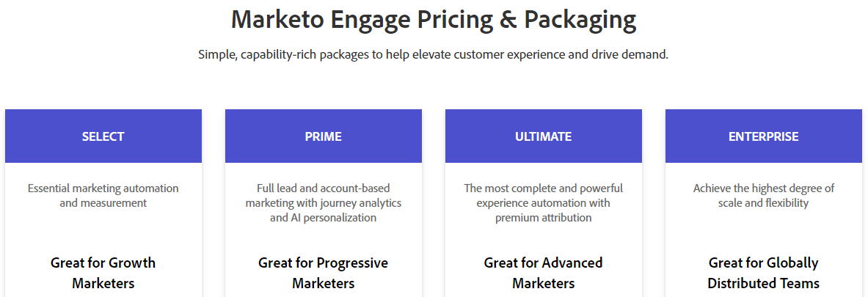868x297 pixels.
Task: Click Achieve the highest degree of scale text
Action: click(763, 195)
